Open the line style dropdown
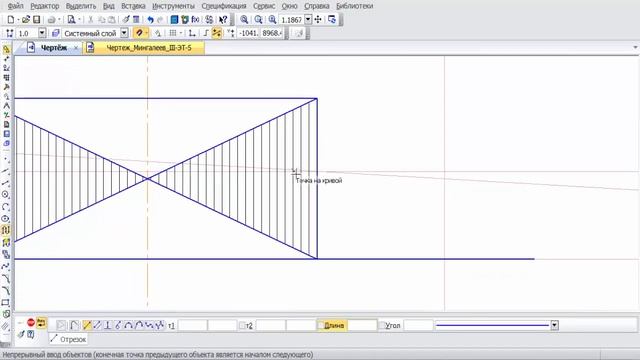640x360 pixels. click(554, 325)
